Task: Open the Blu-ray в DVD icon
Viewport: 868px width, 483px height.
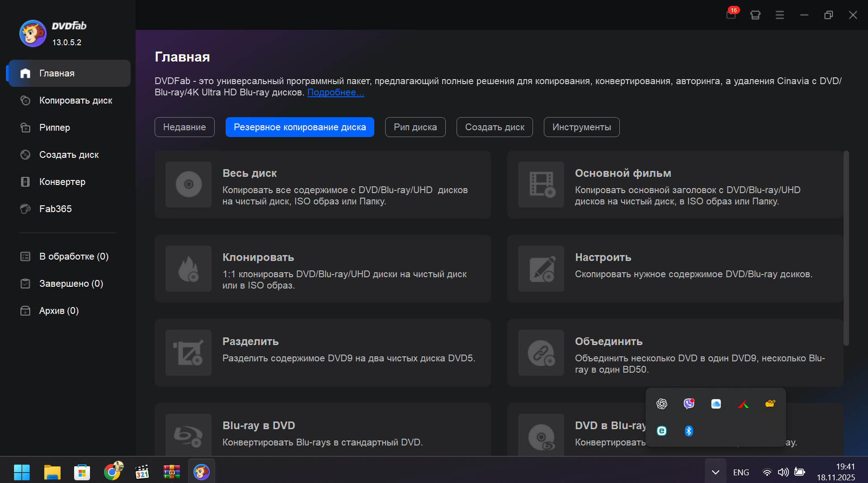Action: (x=189, y=435)
